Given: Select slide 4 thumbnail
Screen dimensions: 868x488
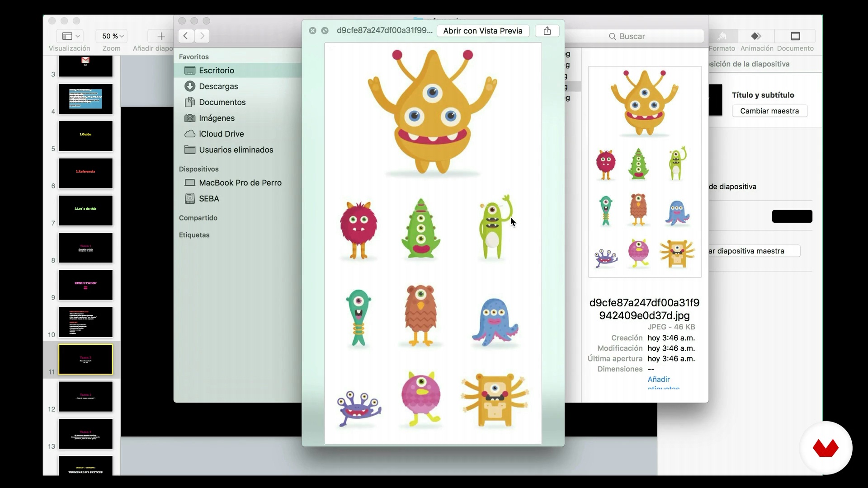Looking at the screenshot, I should pos(85,99).
